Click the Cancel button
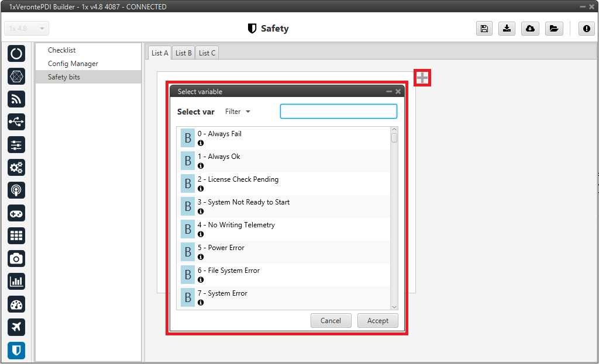This screenshot has width=599, height=364. click(331, 321)
